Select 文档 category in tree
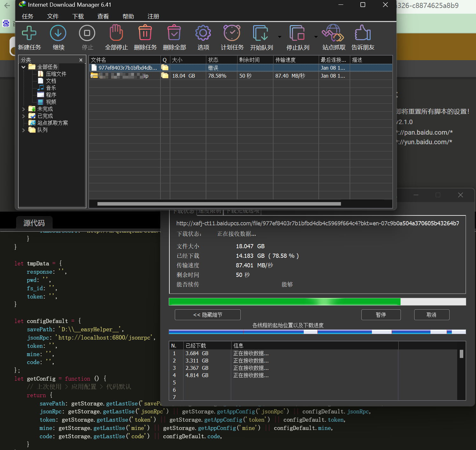This screenshot has width=476, height=450. [51, 81]
